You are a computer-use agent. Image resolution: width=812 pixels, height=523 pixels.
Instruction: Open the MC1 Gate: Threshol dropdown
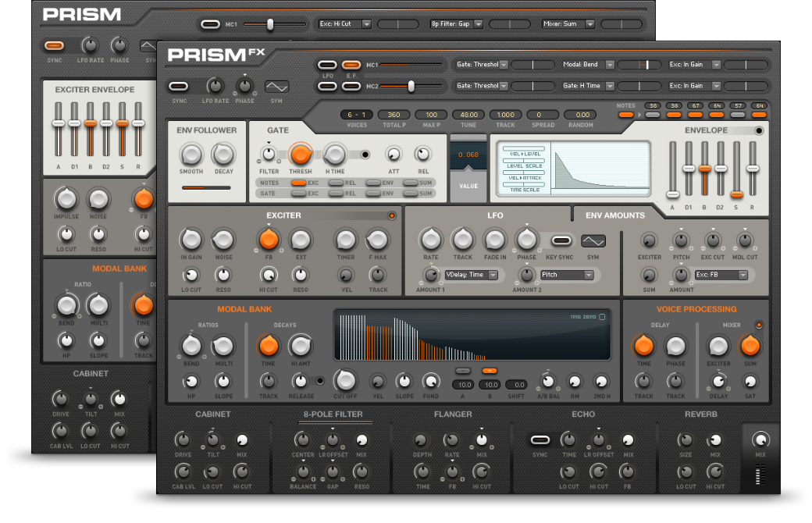coord(482,65)
